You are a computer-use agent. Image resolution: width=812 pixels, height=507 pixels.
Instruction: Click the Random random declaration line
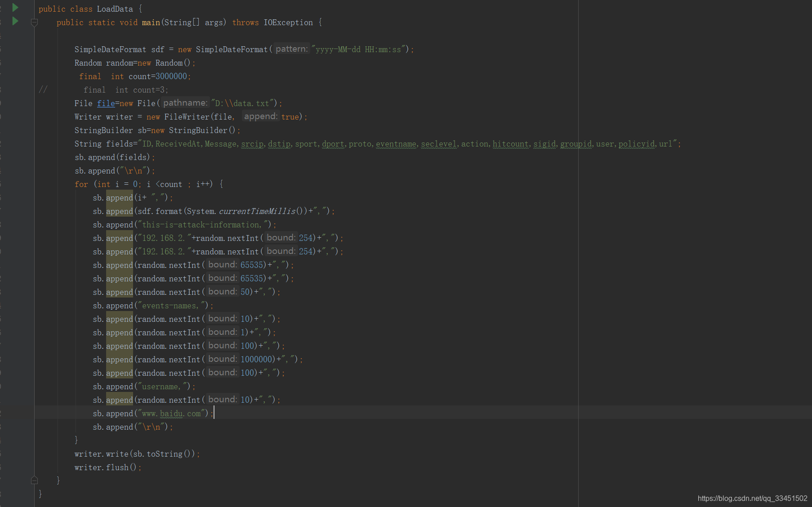point(135,63)
